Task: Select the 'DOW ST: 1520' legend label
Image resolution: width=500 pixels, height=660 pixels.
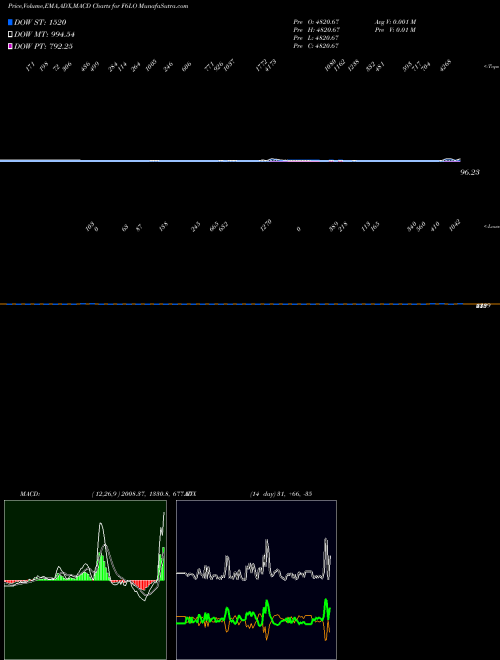Action: click(x=40, y=22)
